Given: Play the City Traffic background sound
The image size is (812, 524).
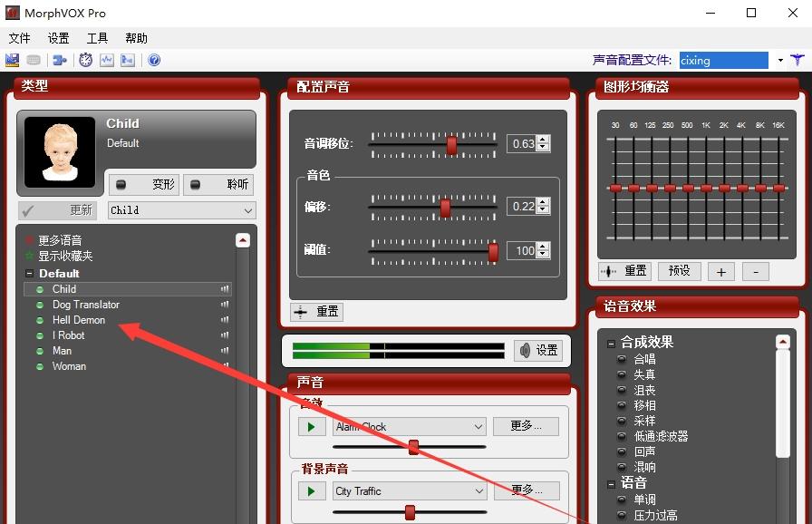Looking at the screenshot, I should point(312,490).
